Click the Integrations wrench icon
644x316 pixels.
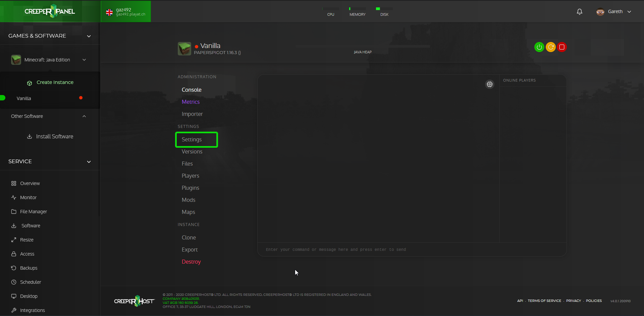coord(14,310)
